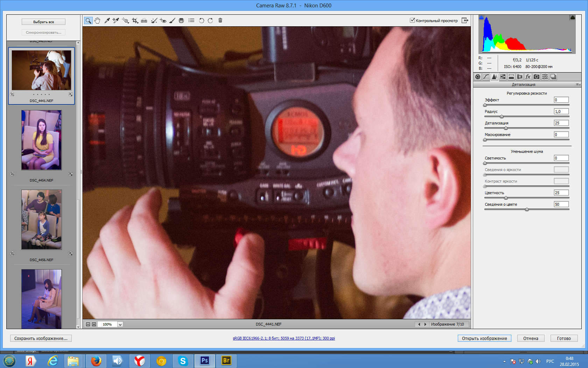Rotate image 90 degrees counterclockwise
The width and height of the screenshot is (588, 368).
coord(202,20)
